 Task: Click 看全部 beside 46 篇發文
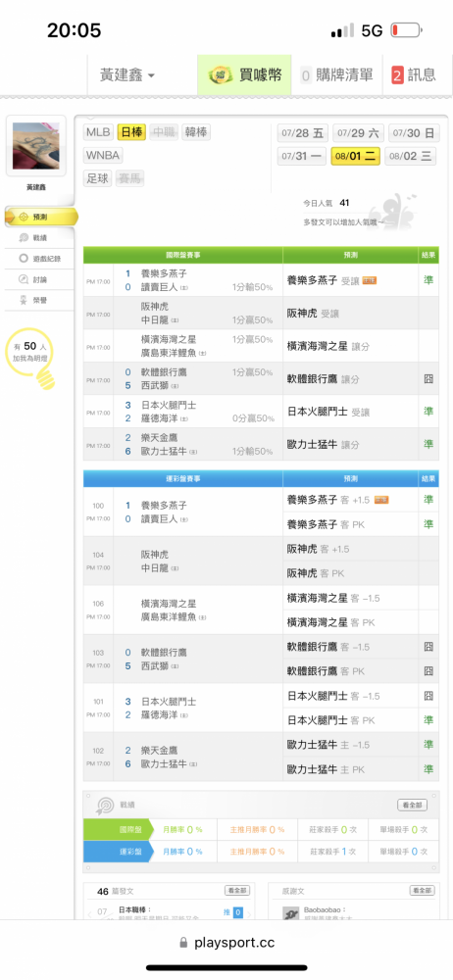point(237,891)
